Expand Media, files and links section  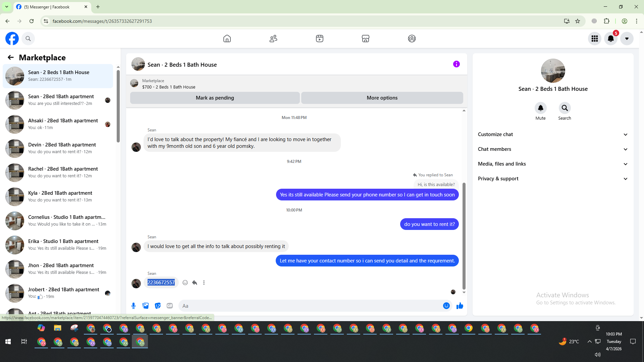click(553, 164)
